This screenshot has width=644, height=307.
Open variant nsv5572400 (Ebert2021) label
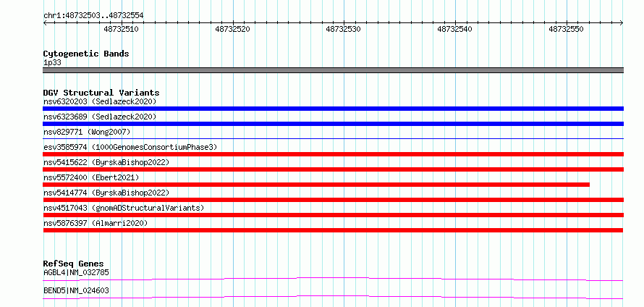coord(91,177)
